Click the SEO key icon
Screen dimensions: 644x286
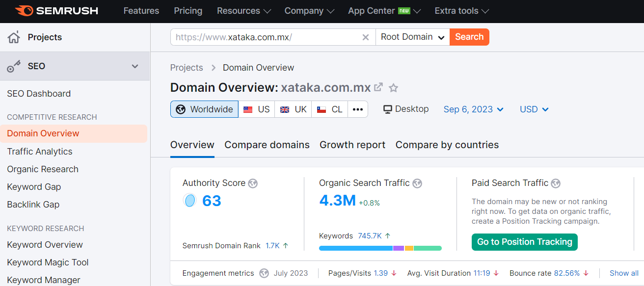point(14,66)
